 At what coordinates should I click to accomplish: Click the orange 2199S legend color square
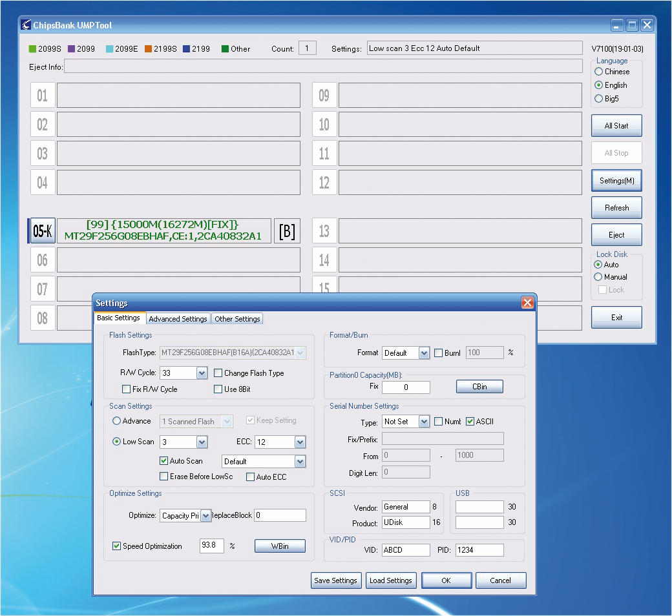[x=148, y=49]
